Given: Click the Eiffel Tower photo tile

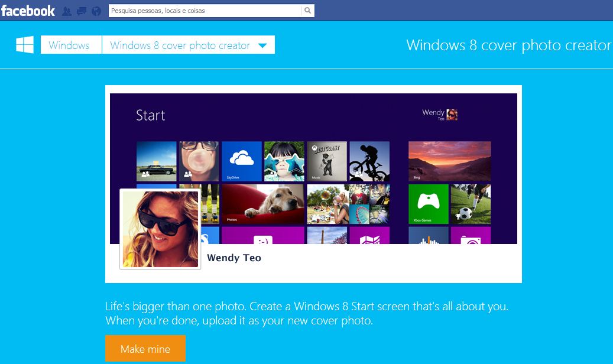Looking at the screenshot, I should pos(327,235).
